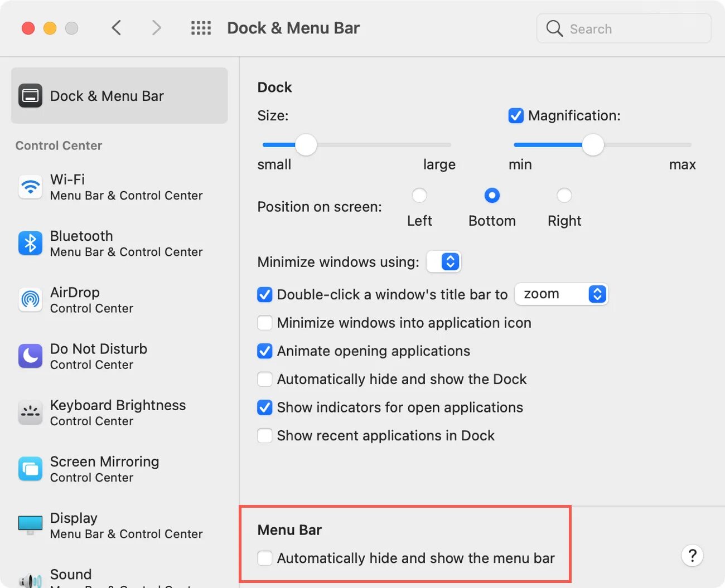Click the Wi-Fi icon in sidebar
This screenshot has height=588, width=725.
[x=30, y=187]
